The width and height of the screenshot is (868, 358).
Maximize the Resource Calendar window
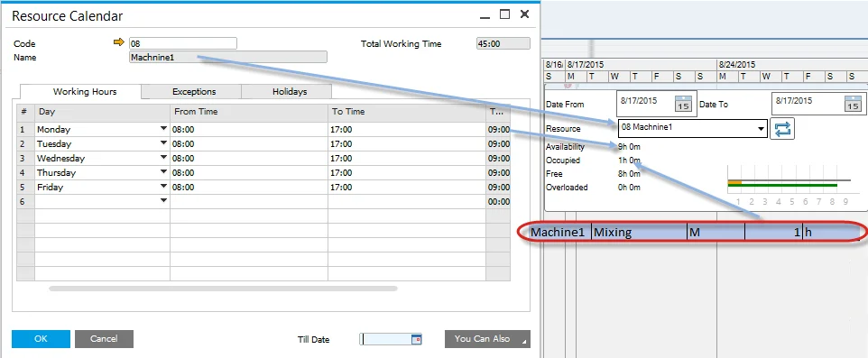(x=504, y=15)
